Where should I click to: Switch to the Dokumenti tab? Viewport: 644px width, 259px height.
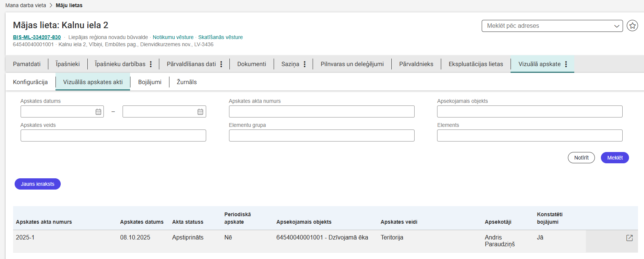(x=252, y=64)
